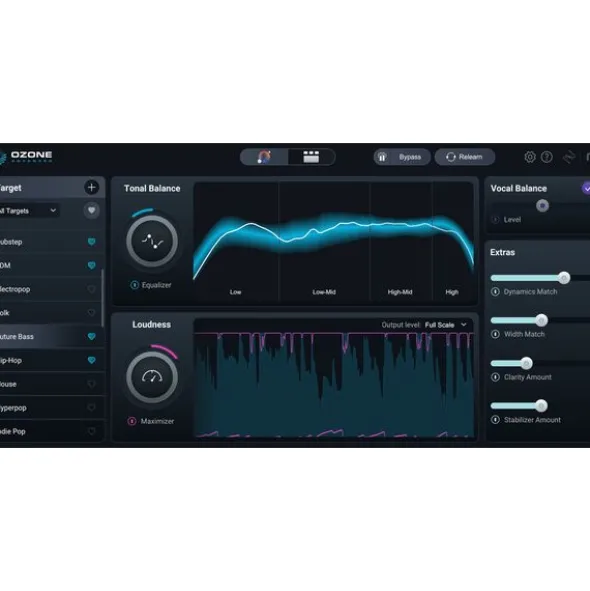Image resolution: width=590 pixels, height=591 pixels.
Task: Toggle the Vocal Balance Level power icon
Action: 495,219
